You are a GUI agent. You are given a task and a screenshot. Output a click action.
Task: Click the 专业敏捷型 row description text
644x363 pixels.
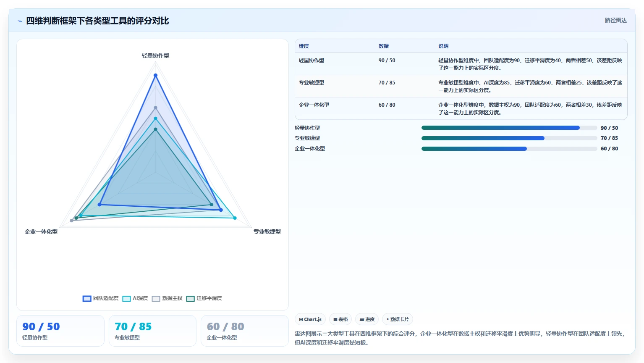pos(530,86)
